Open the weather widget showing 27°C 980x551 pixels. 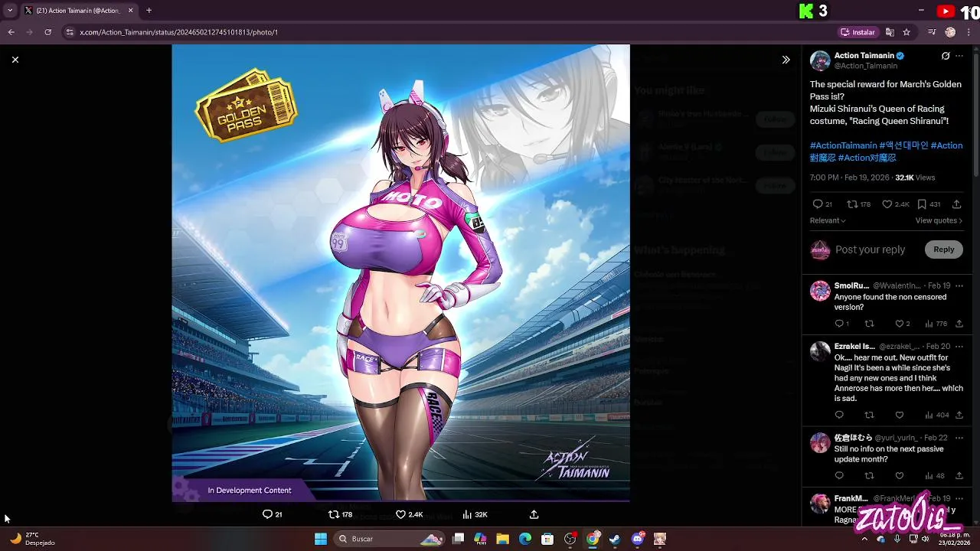[x=32, y=539]
